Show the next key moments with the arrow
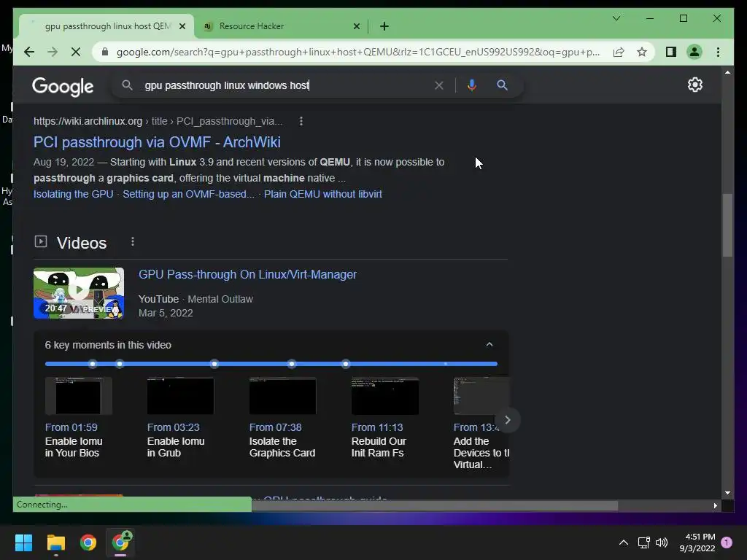This screenshot has width=747, height=560. [x=508, y=419]
